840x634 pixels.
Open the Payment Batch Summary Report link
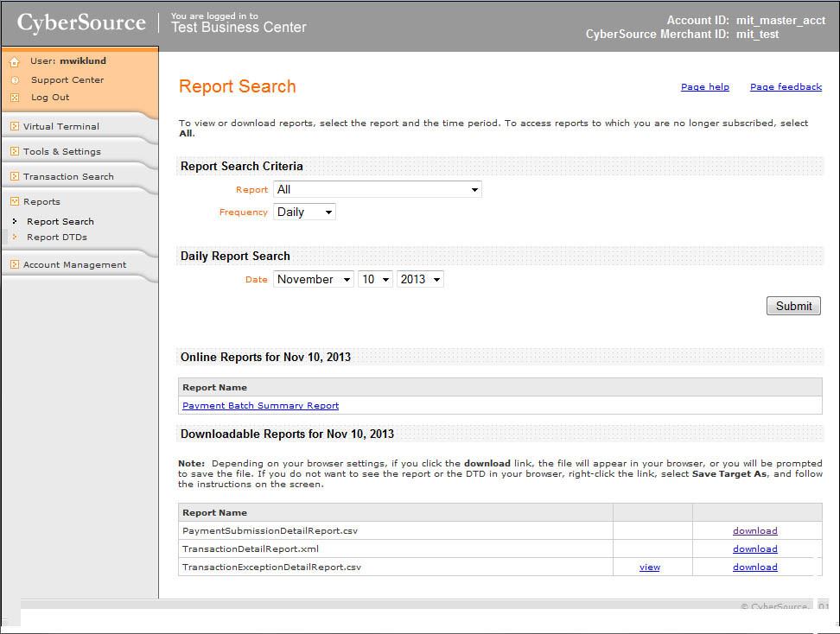point(260,405)
